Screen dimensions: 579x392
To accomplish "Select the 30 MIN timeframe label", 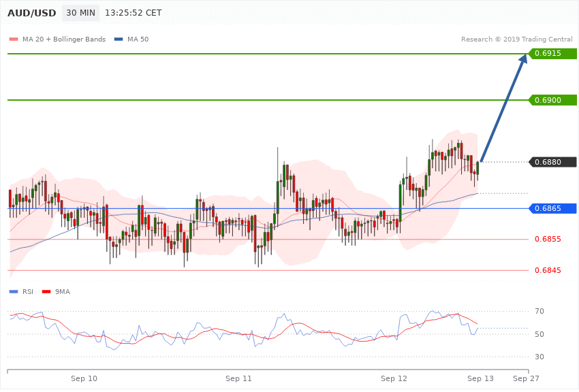I will click(80, 13).
